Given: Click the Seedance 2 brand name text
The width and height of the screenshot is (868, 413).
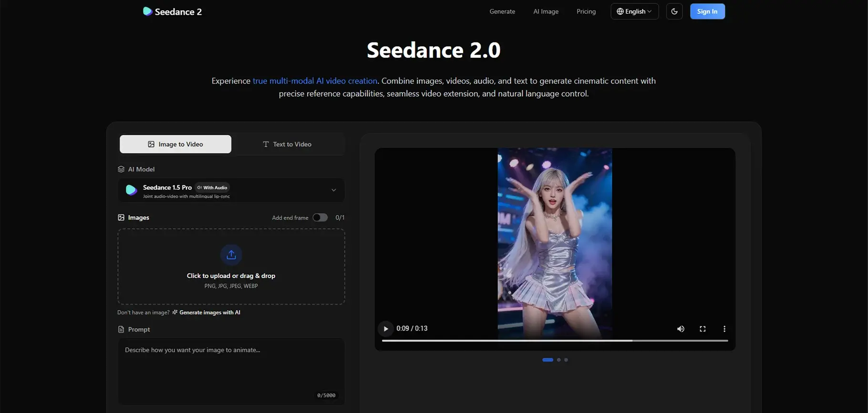Looking at the screenshot, I should point(178,11).
